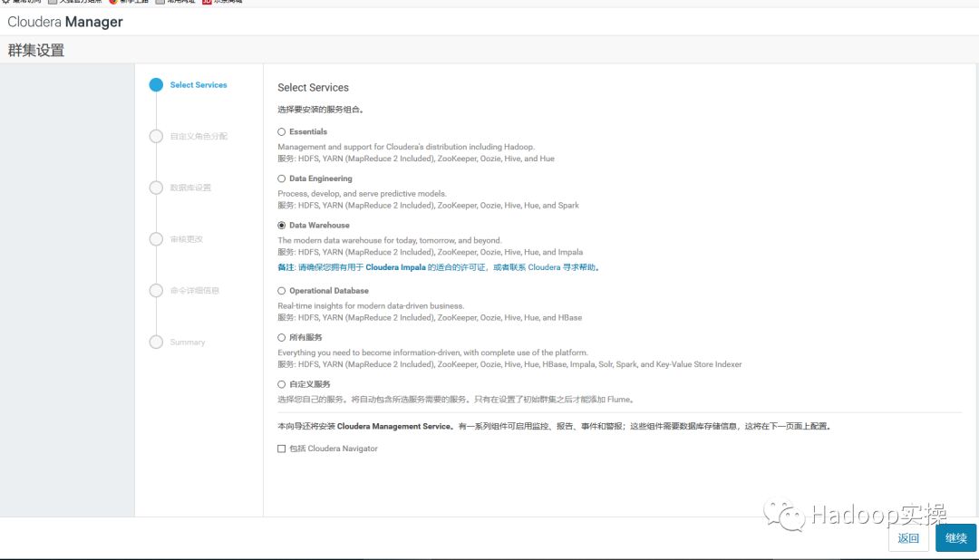Jump to the 自定义角色分配 step

pos(199,136)
